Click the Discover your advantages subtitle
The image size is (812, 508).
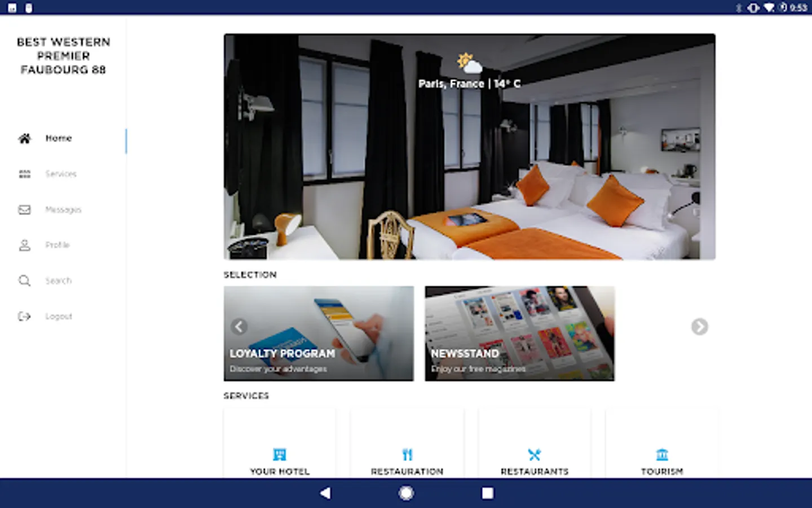click(x=278, y=369)
